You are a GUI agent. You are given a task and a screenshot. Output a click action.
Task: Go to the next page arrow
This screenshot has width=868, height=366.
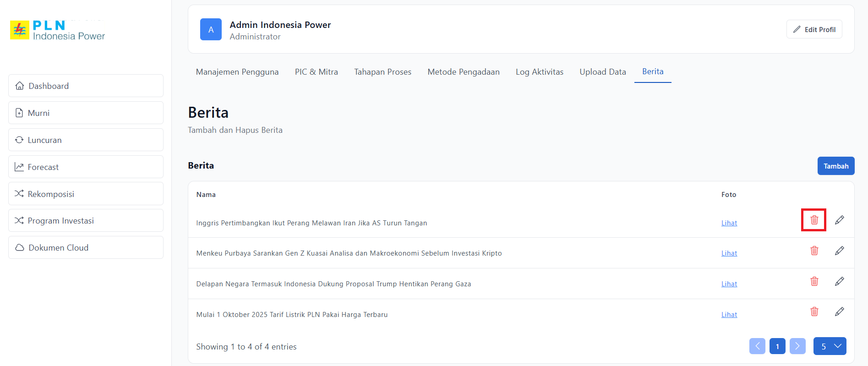point(797,346)
